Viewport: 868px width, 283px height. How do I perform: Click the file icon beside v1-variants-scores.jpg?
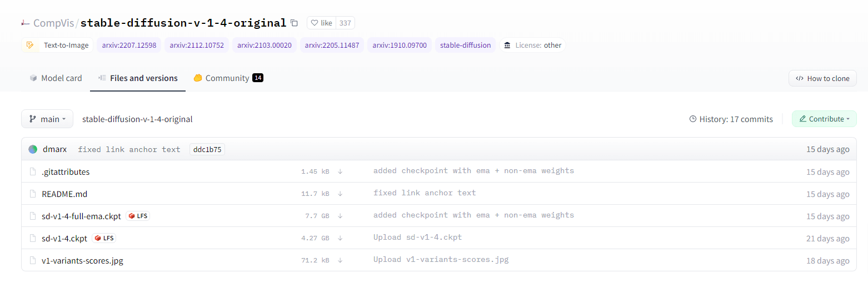[x=33, y=260]
